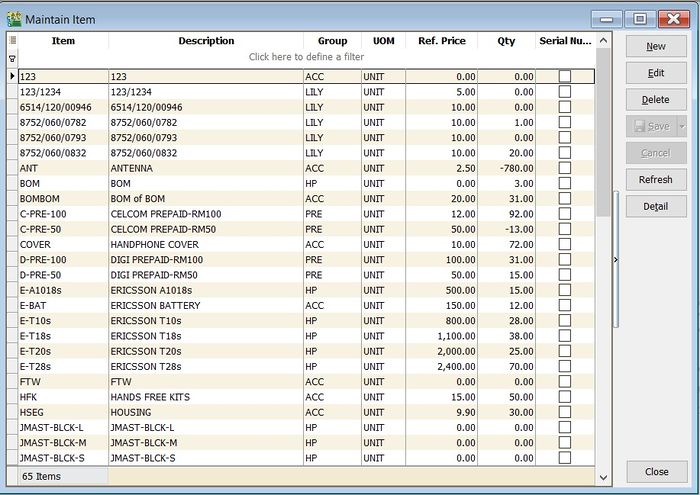Click the Maintain Item window icon

(x=14, y=19)
